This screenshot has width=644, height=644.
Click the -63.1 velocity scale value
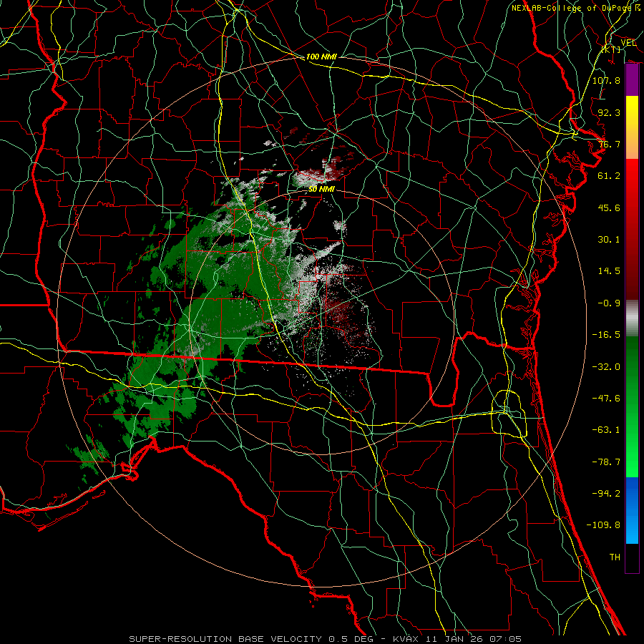pos(606,430)
